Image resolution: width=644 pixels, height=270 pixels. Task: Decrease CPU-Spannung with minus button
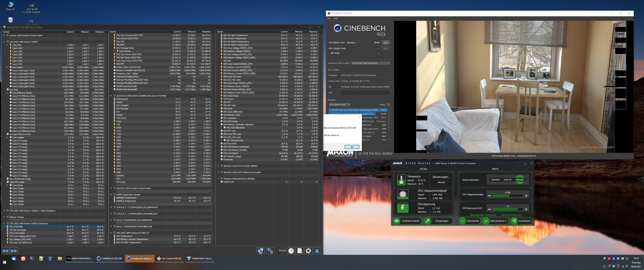click(489, 209)
